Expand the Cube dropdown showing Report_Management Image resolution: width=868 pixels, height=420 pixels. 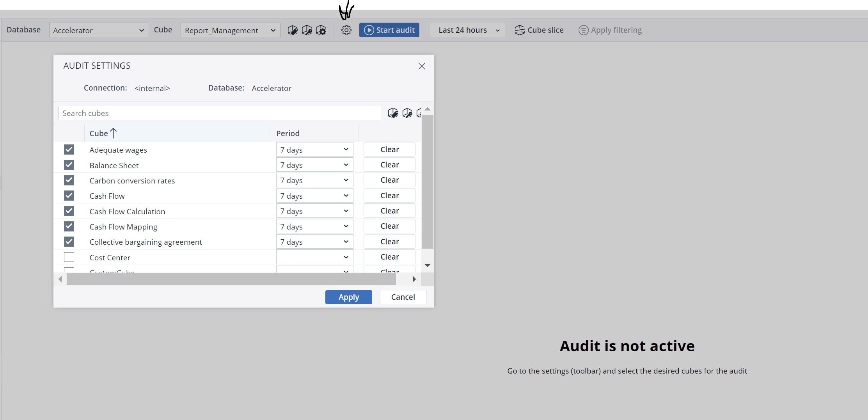point(230,30)
